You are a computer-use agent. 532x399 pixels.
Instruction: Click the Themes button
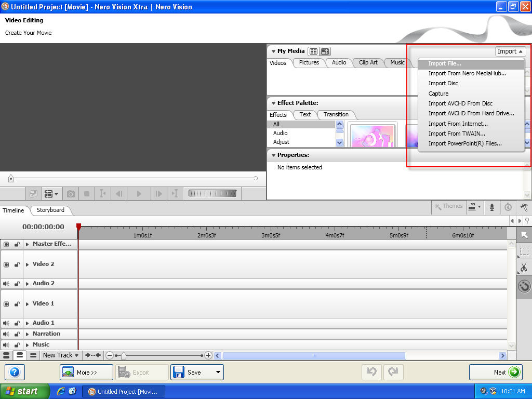pyautogui.click(x=448, y=206)
